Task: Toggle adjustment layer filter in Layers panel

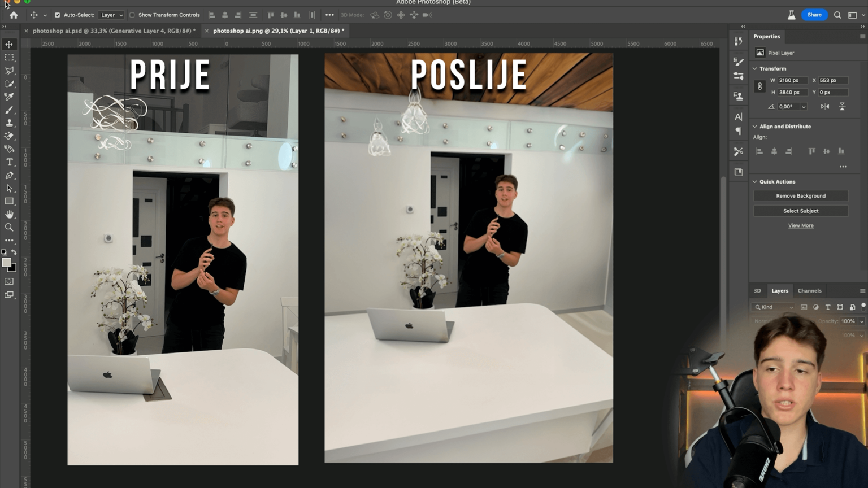Action: coord(815,307)
